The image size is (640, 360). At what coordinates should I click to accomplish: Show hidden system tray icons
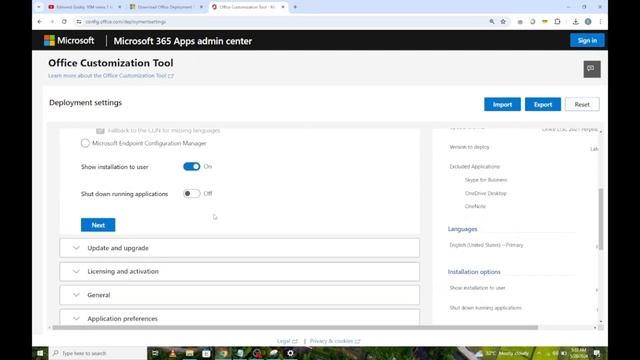(539, 353)
